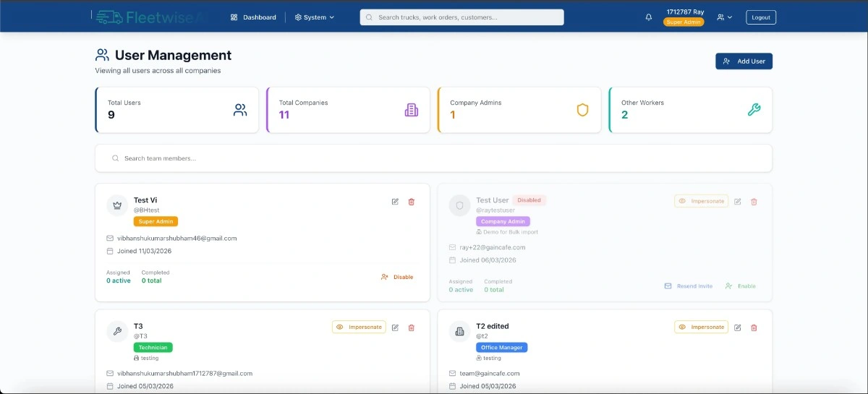Click the @BHtest username

146,210
